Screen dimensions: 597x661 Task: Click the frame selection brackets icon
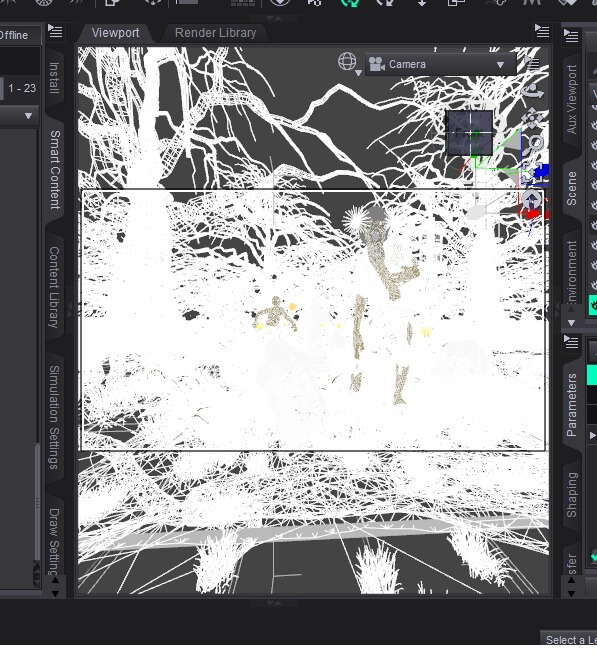coord(531,172)
